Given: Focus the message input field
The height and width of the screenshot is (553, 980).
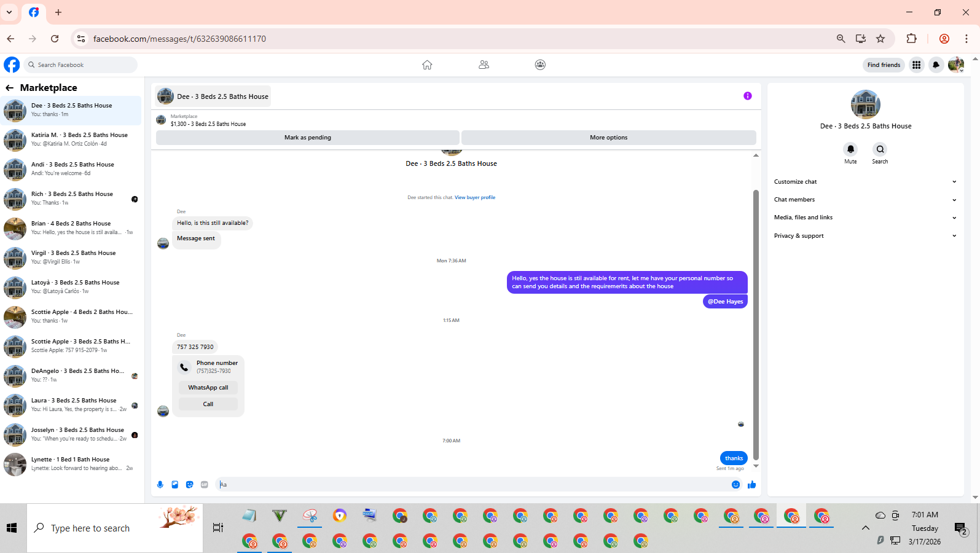Looking at the screenshot, I should tap(473, 485).
